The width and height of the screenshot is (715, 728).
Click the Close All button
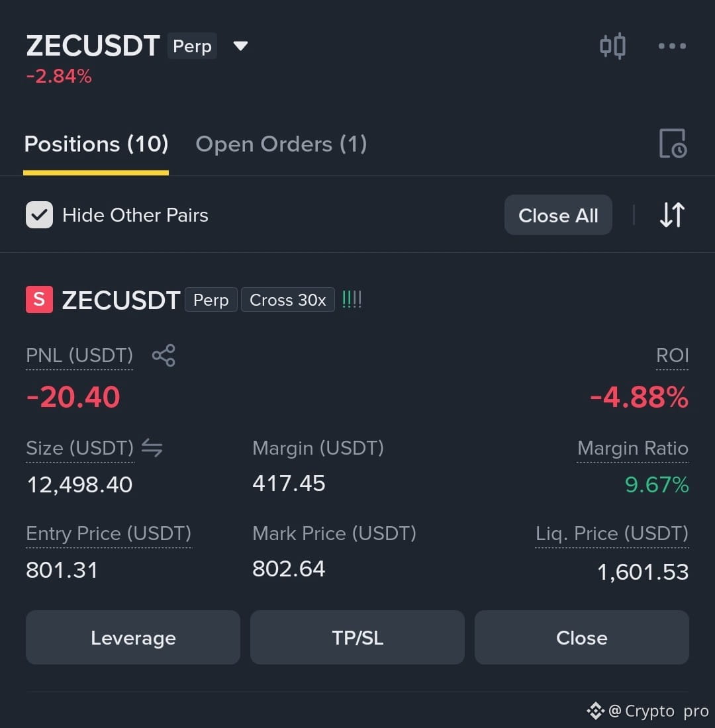[558, 215]
